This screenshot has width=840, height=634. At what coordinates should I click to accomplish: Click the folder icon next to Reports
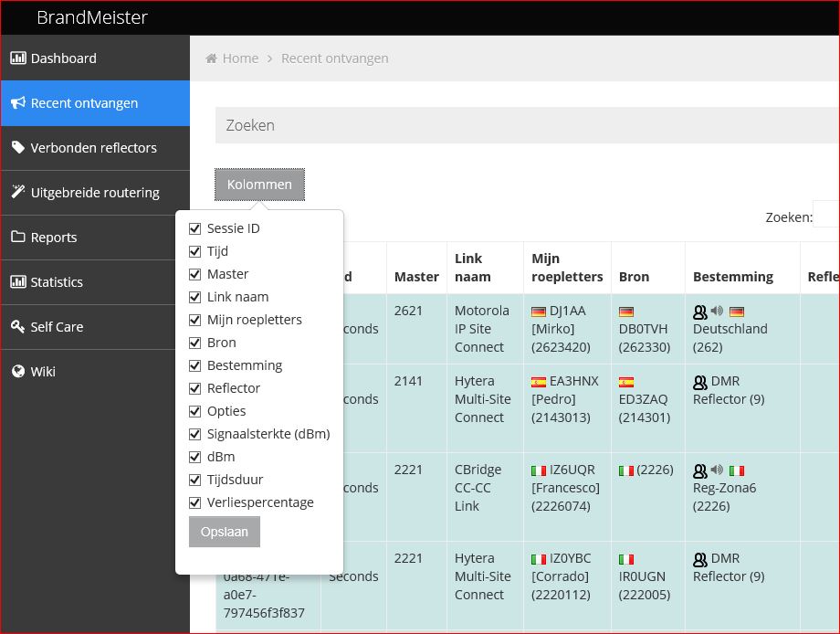click(17, 237)
